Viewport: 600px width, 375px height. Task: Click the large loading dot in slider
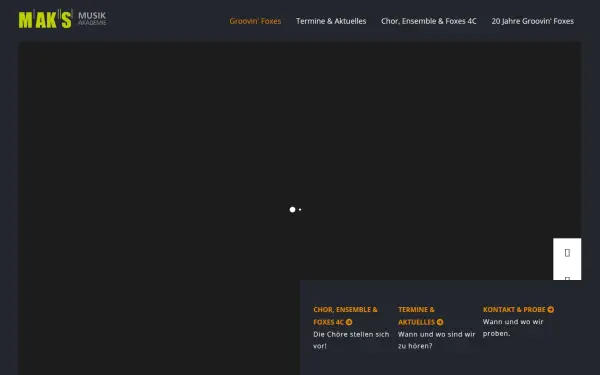click(x=292, y=210)
